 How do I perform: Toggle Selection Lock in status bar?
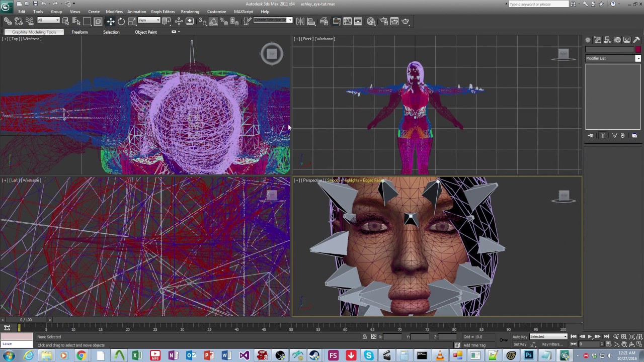(365, 336)
